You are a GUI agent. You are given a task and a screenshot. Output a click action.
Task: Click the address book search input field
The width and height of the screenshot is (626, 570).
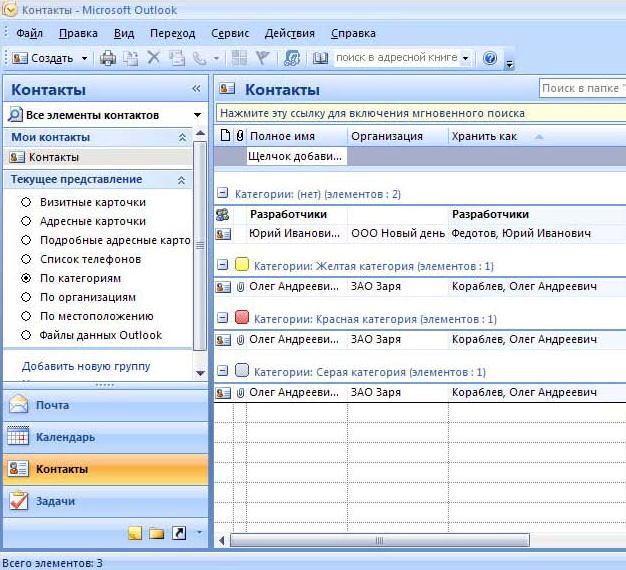pos(397,58)
